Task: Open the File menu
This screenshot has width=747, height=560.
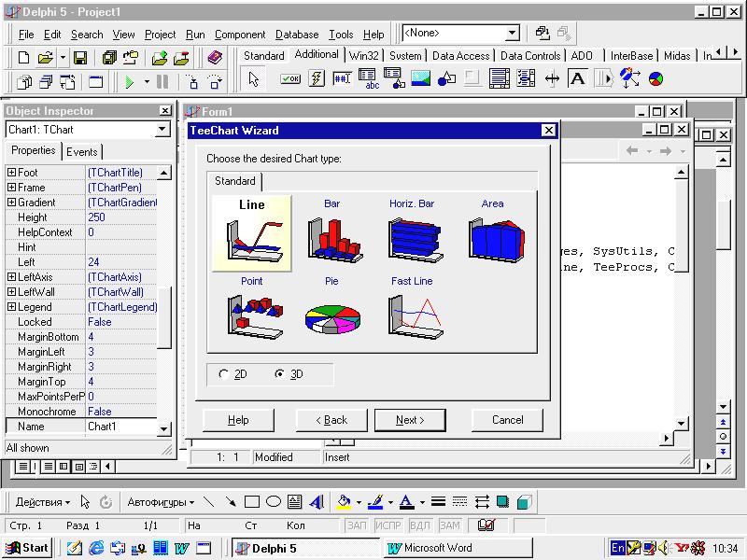Action: pyautogui.click(x=26, y=35)
